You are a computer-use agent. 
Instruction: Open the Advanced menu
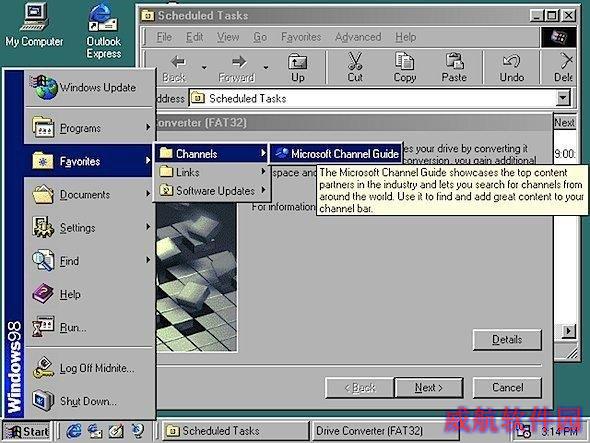coord(358,37)
